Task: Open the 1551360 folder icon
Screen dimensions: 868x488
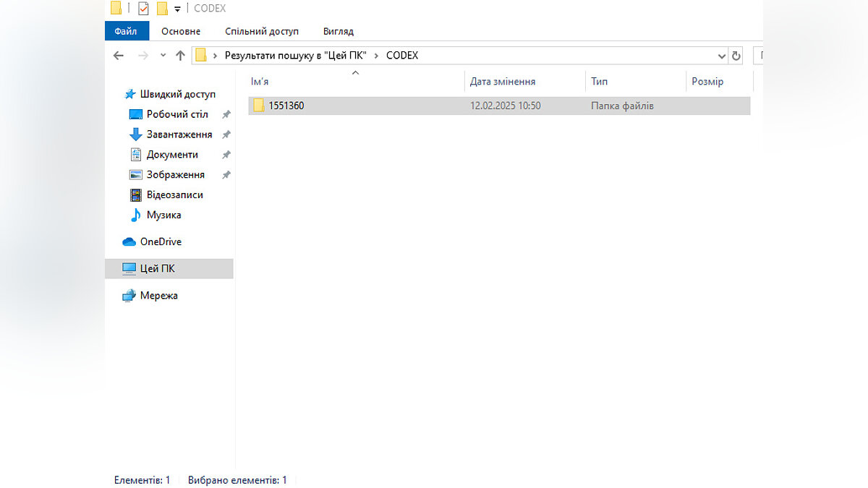Action: tap(258, 106)
